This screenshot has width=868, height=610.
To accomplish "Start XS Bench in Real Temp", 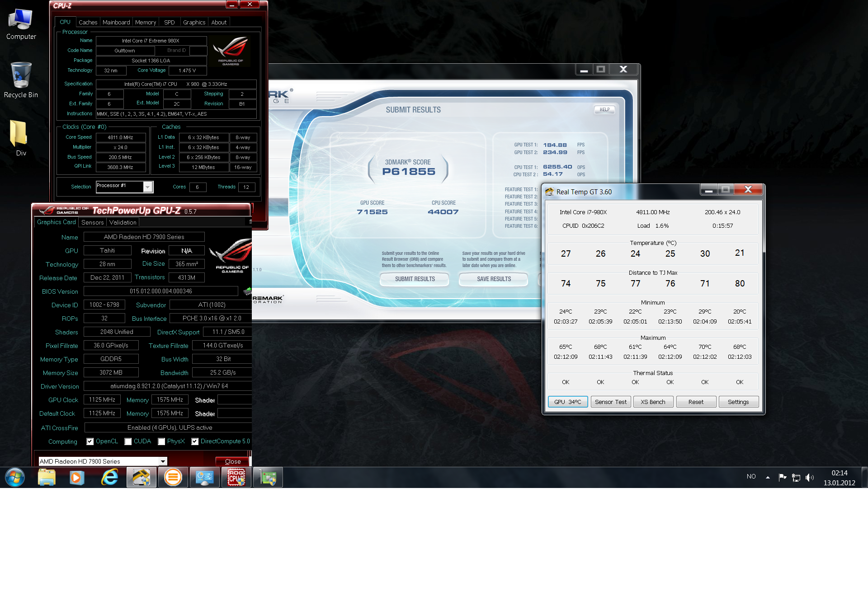I will [653, 402].
